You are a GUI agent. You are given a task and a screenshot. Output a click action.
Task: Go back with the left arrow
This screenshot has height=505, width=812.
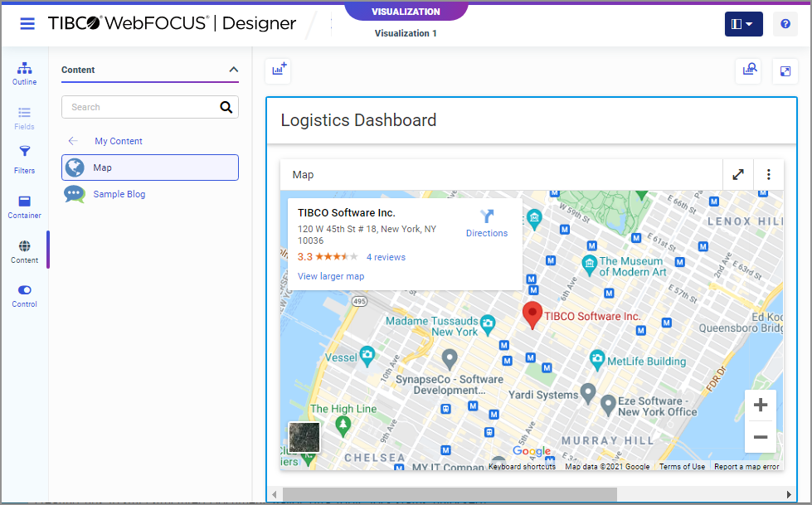coord(73,141)
